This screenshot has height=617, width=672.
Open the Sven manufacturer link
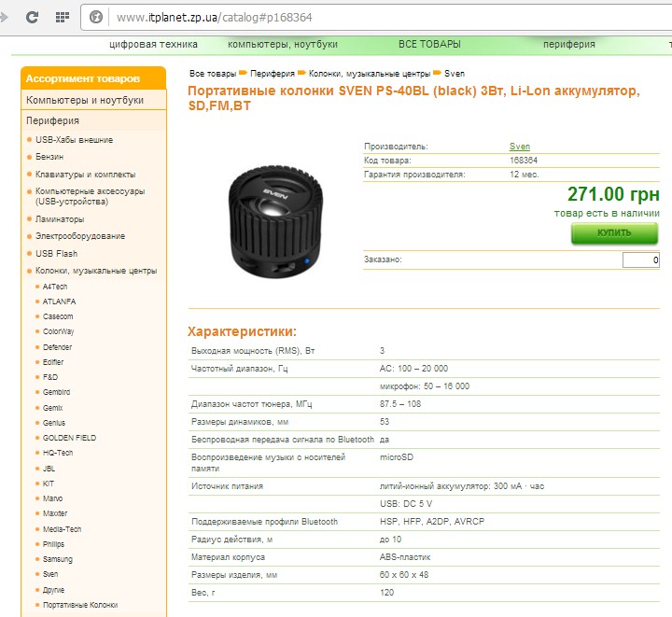(x=519, y=147)
